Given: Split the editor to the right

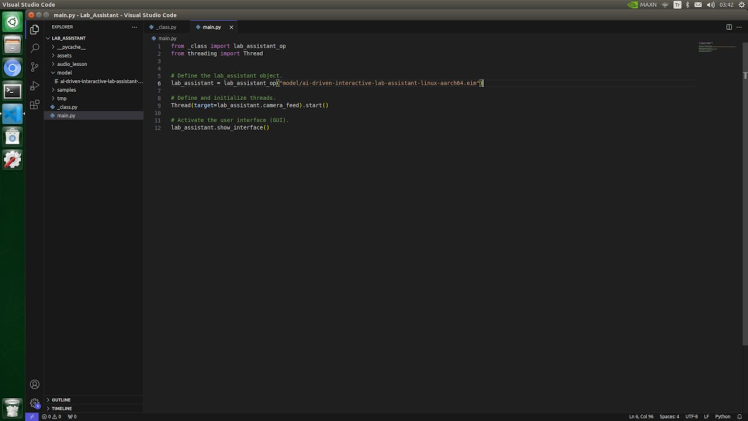Looking at the screenshot, I should (728, 27).
